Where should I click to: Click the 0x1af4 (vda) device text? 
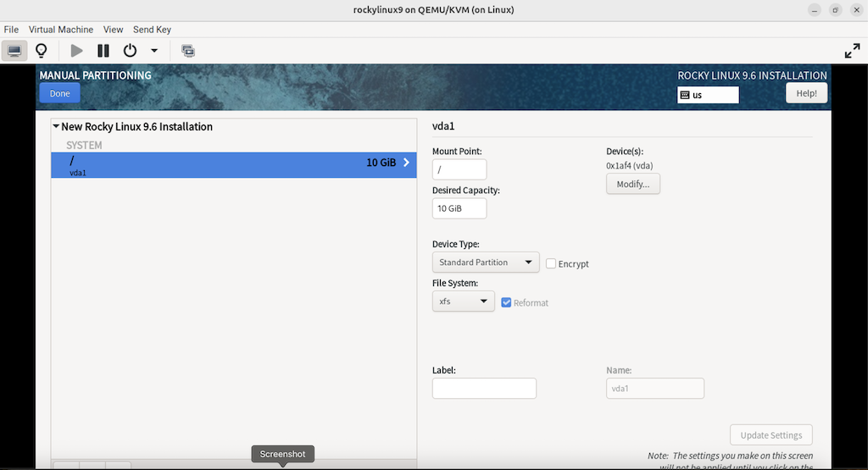(630, 166)
